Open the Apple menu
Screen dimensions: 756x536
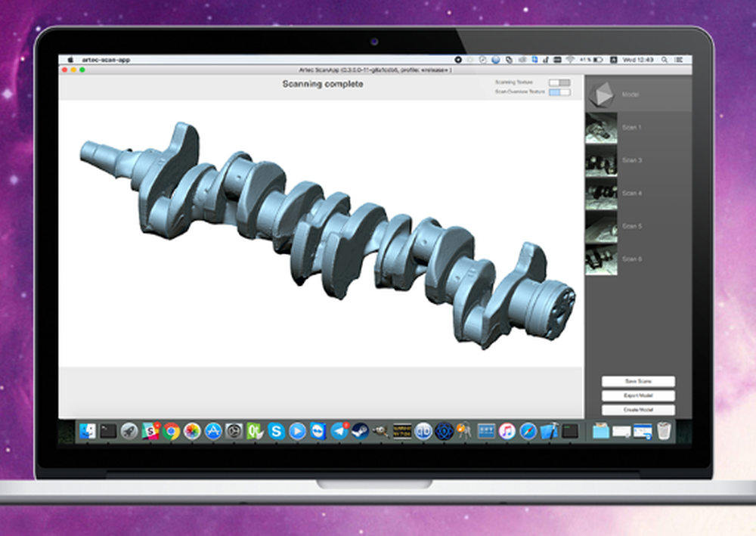click(x=70, y=60)
